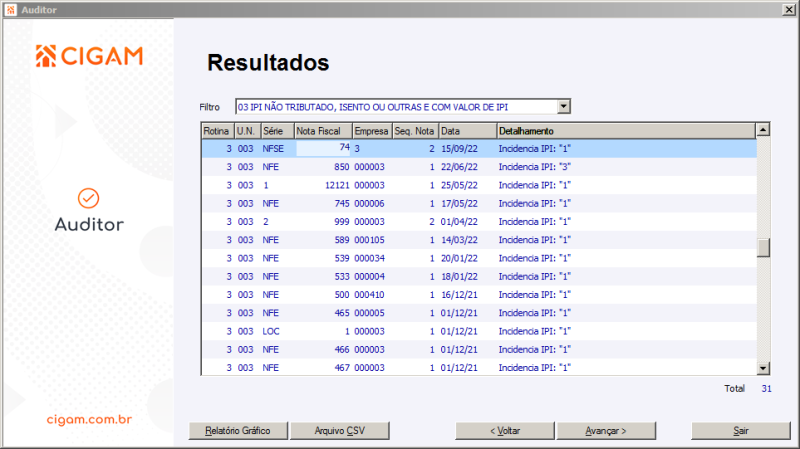Sort by the Detalhamento column header

click(626, 131)
